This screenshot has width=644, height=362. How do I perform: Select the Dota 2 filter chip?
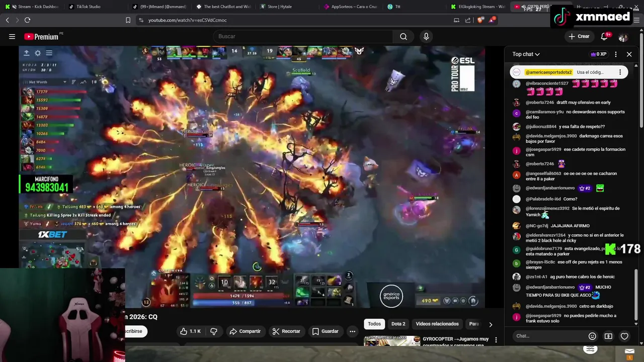(x=398, y=324)
